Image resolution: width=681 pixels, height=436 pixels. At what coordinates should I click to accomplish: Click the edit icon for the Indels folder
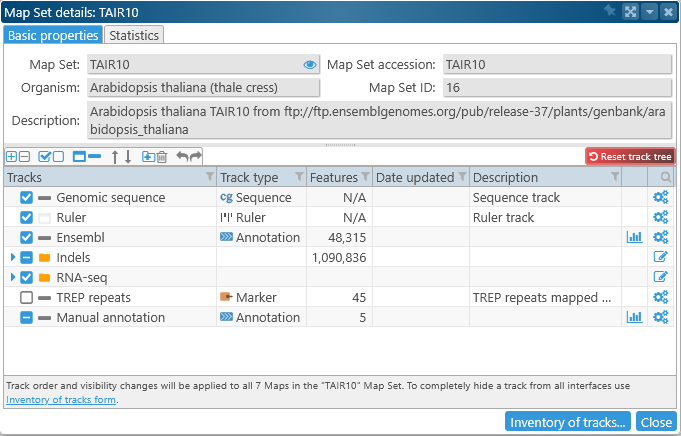(x=660, y=257)
